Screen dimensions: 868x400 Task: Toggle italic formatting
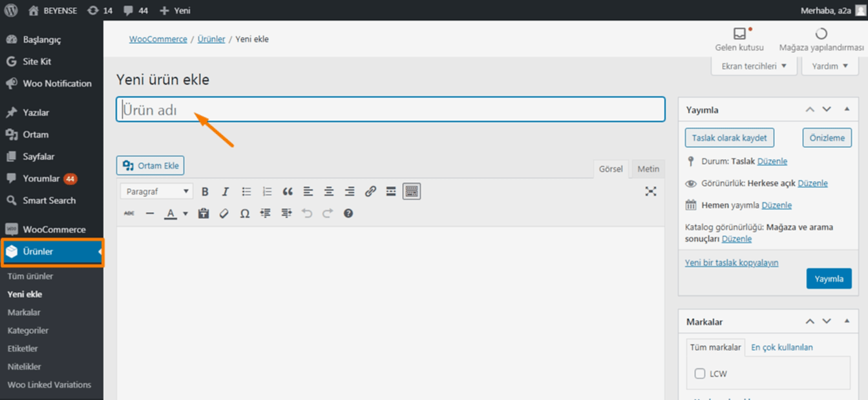(x=226, y=191)
